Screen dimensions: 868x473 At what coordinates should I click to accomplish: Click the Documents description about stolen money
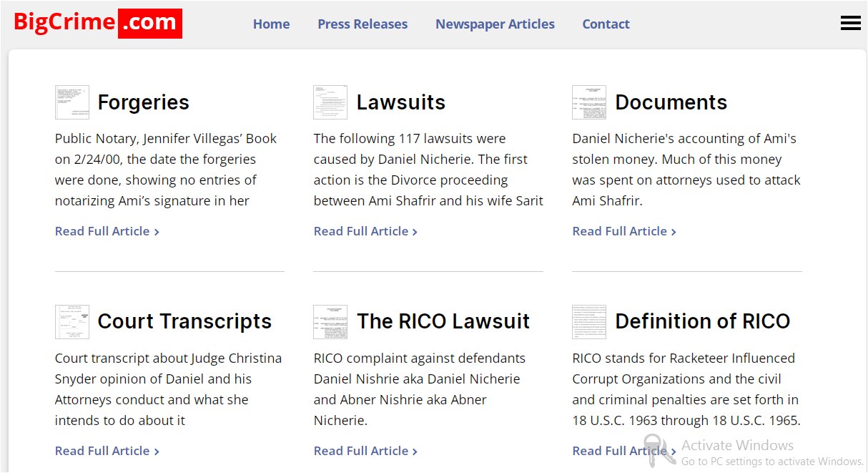click(686, 170)
